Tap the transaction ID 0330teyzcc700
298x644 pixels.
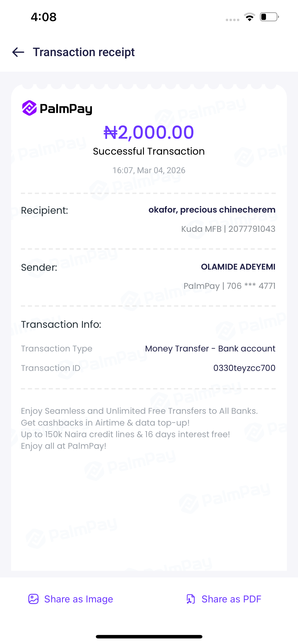(244, 368)
